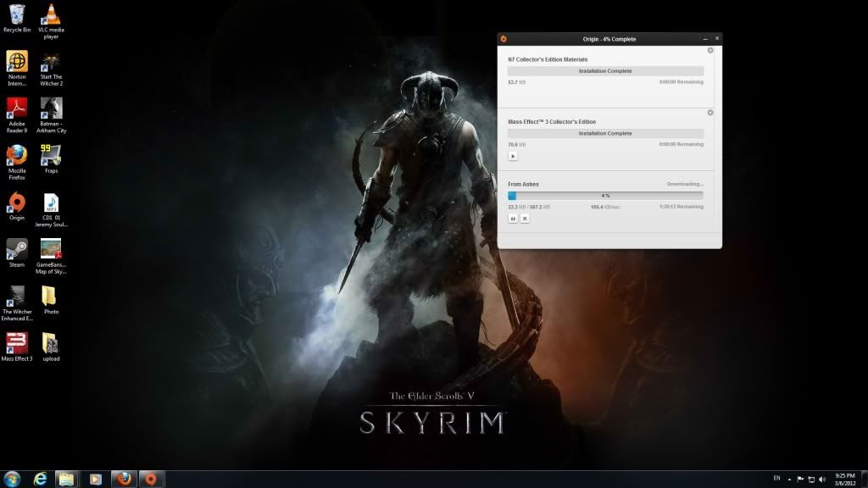Show hidden system tray icons
This screenshot has height=488, width=868.
tap(790, 479)
